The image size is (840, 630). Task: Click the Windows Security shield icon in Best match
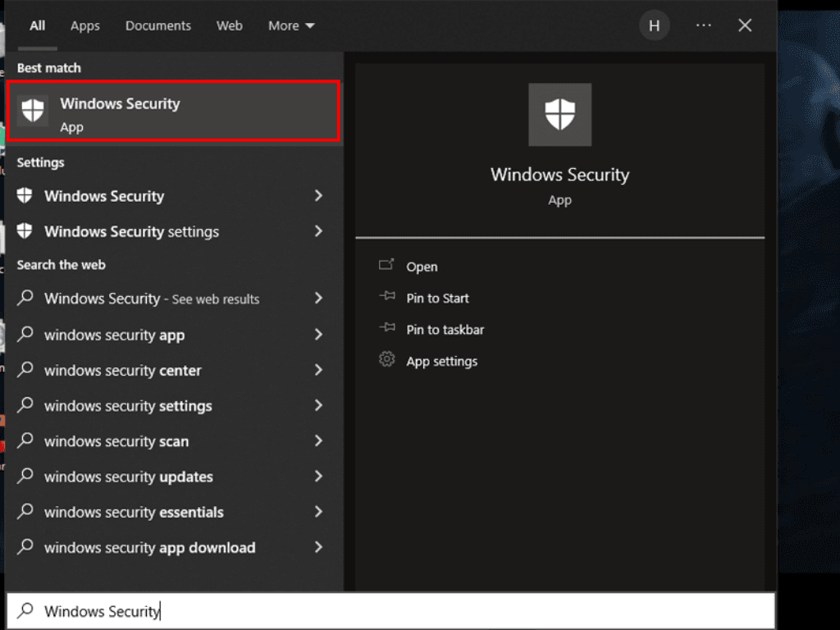(x=33, y=111)
